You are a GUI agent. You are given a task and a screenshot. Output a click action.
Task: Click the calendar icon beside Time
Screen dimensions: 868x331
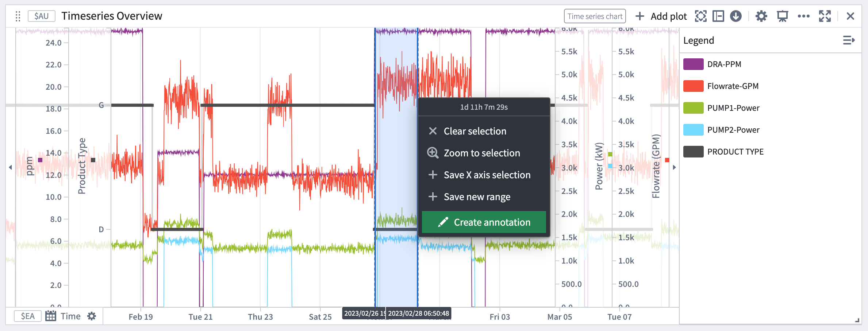[51, 316]
